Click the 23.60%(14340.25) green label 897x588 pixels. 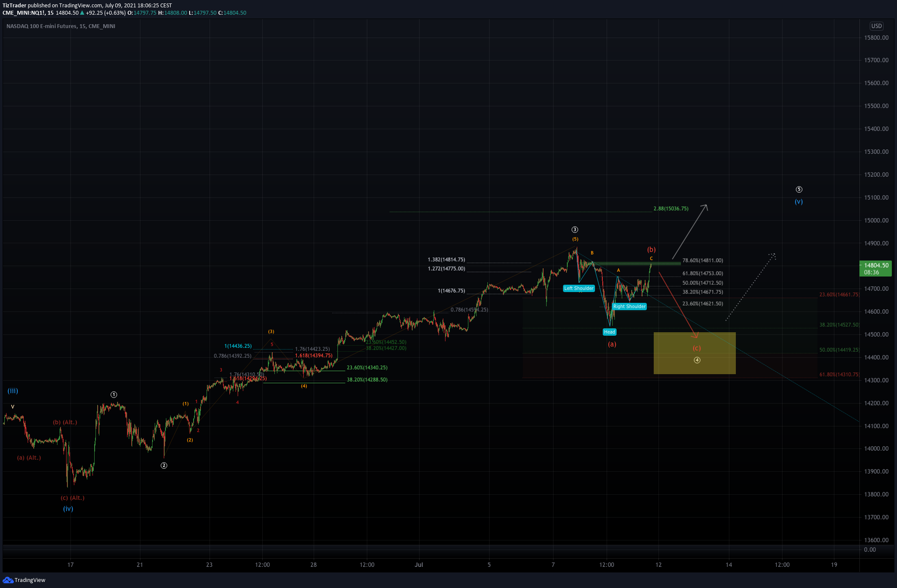click(367, 368)
